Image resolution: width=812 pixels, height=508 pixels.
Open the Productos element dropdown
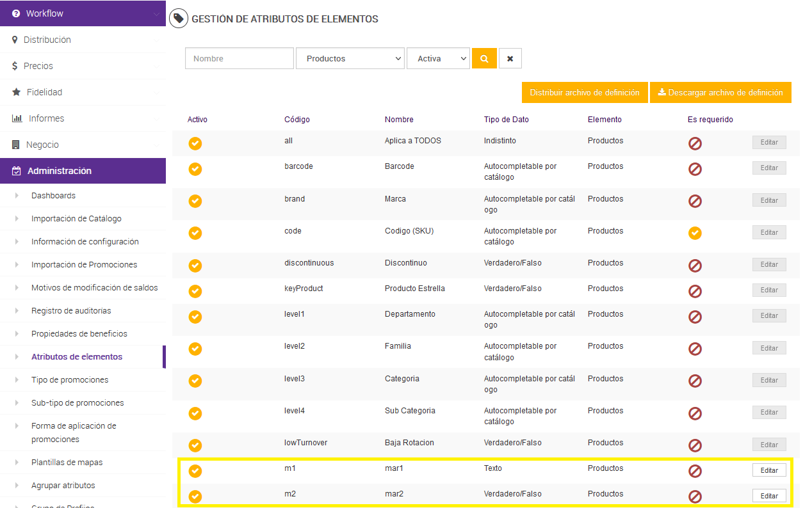(x=350, y=58)
